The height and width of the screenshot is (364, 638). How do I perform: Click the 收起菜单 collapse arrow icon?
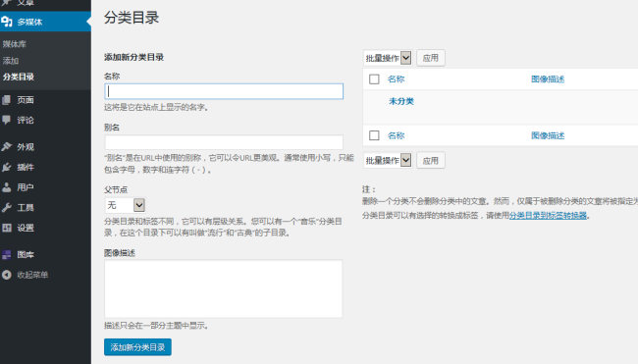[6, 275]
